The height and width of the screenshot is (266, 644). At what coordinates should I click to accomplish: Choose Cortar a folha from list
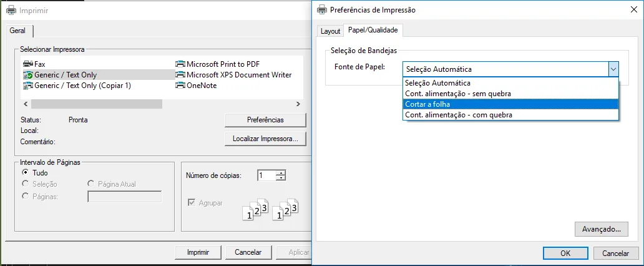click(x=510, y=104)
